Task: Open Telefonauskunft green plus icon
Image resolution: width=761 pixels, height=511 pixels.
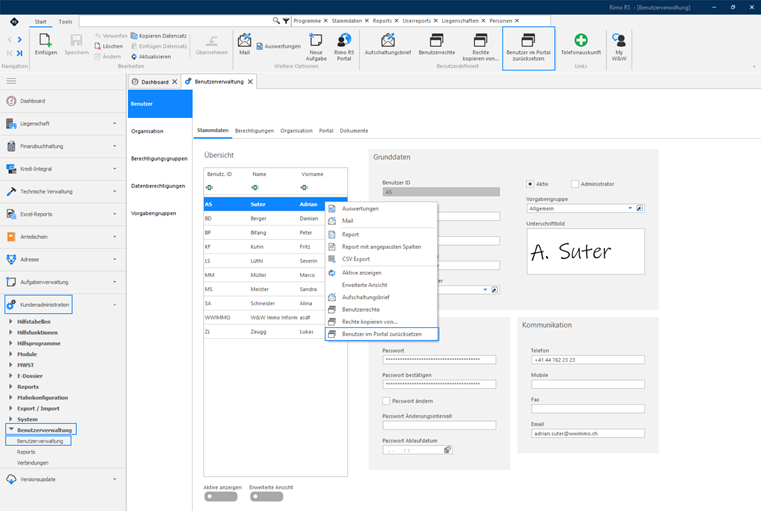Action: click(581, 40)
